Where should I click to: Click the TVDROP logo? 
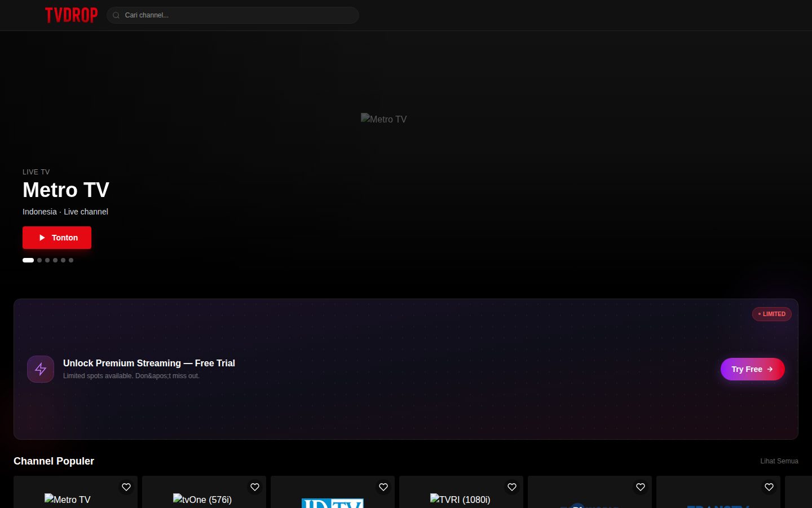click(x=71, y=15)
